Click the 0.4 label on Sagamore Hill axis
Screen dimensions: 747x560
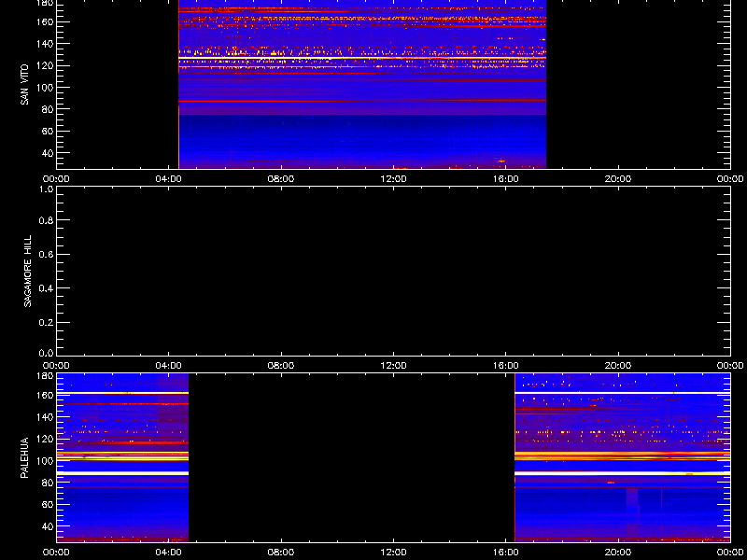pyautogui.click(x=46, y=288)
